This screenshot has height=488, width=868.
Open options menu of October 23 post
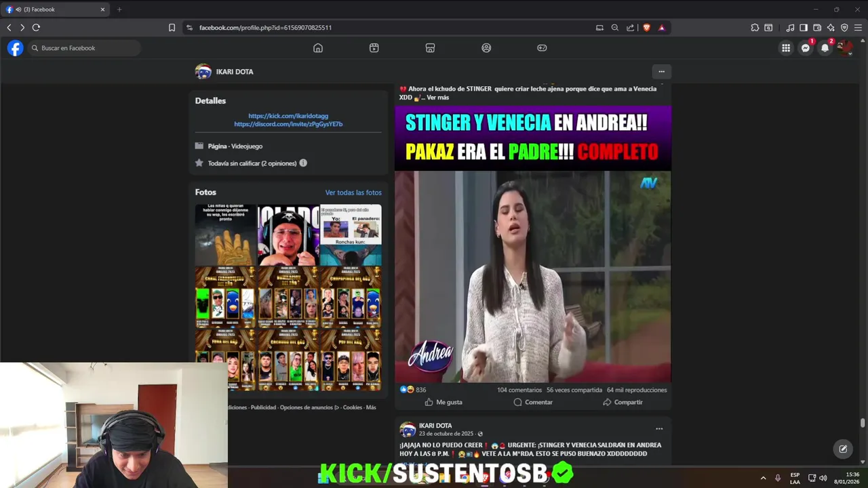coord(659,428)
